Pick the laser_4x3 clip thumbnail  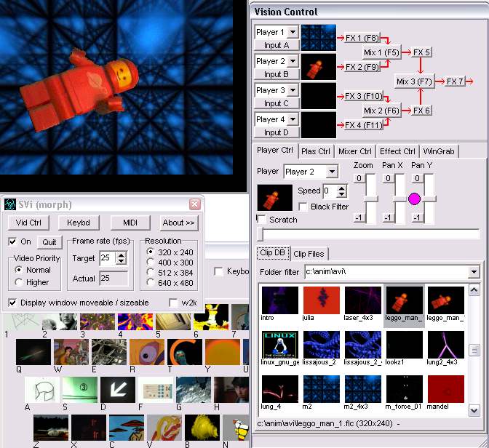(x=362, y=300)
